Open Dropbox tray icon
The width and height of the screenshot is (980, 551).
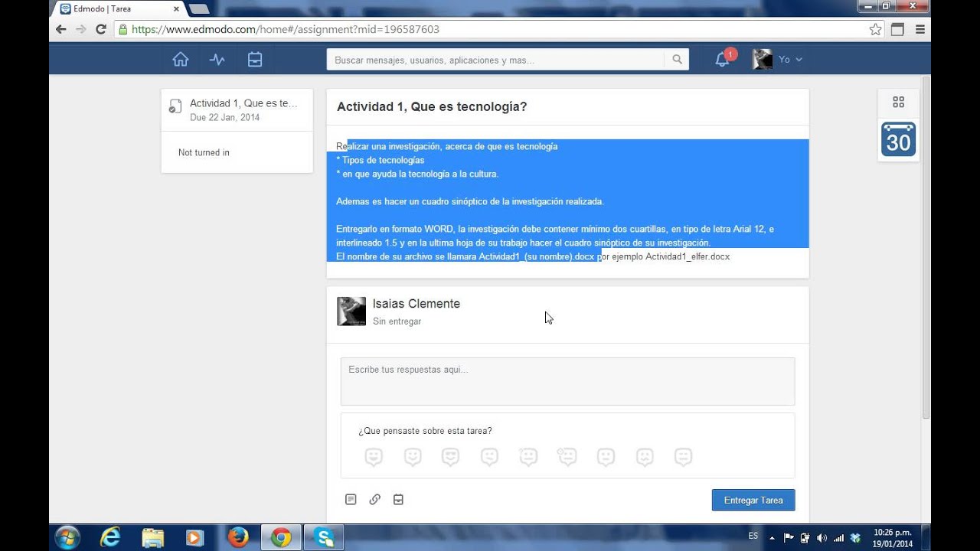[x=855, y=538]
